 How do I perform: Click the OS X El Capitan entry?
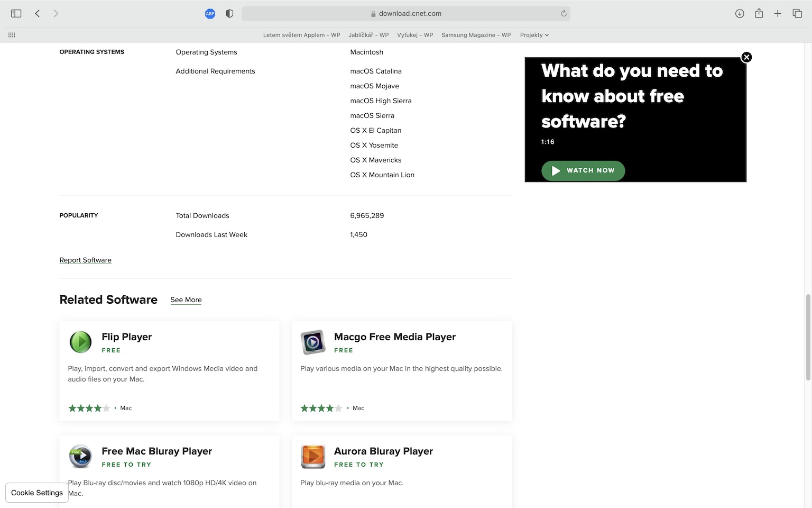click(x=375, y=130)
